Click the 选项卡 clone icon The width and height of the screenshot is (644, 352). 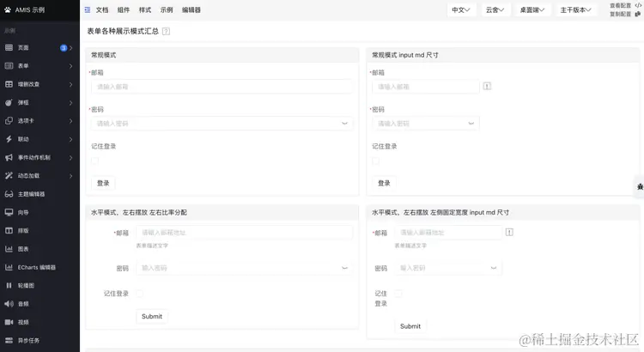(9, 121)
